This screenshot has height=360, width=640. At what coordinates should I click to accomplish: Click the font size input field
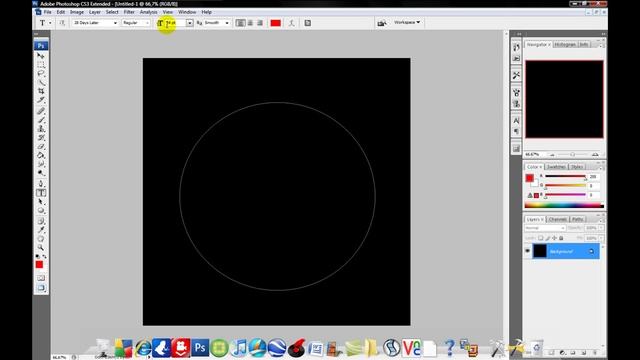[176, 23]
